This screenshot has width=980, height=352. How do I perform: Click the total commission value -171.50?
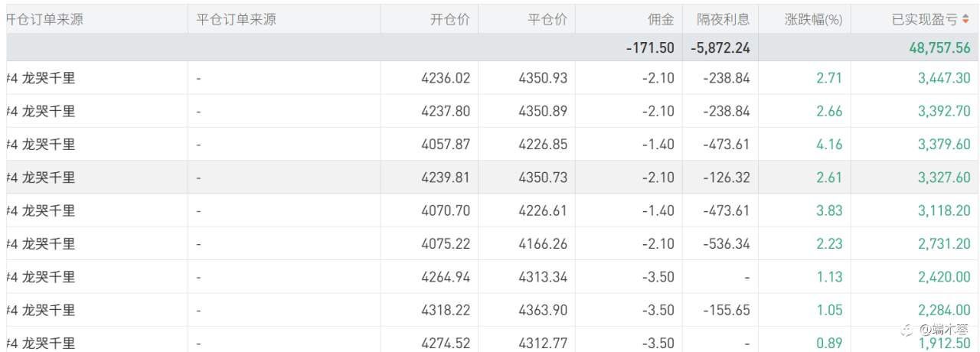650,47
